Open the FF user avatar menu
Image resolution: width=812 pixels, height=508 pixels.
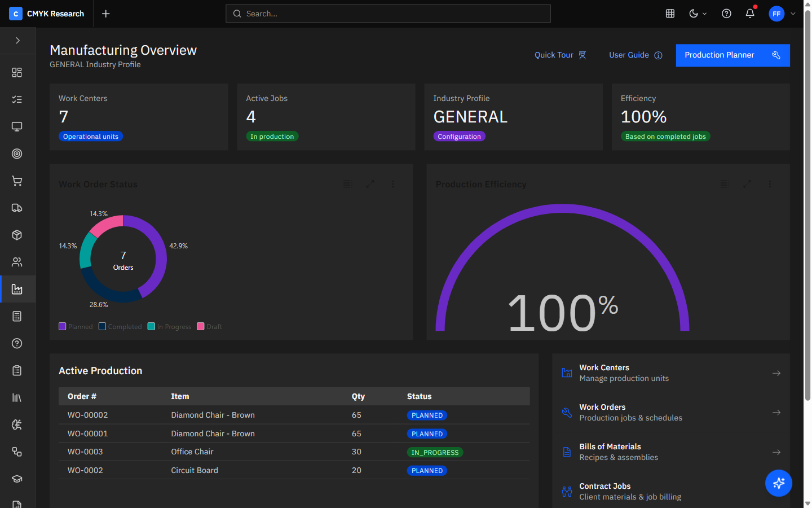(777, 14)
